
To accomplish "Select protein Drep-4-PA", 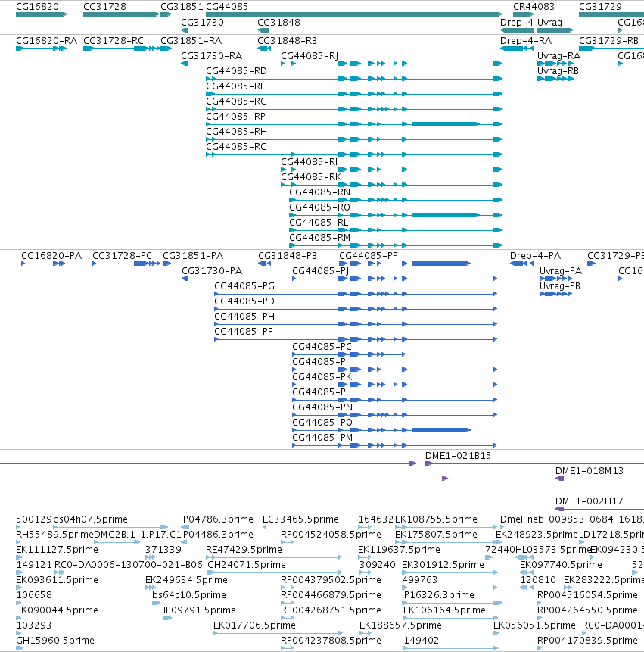I will click(522, 264).
